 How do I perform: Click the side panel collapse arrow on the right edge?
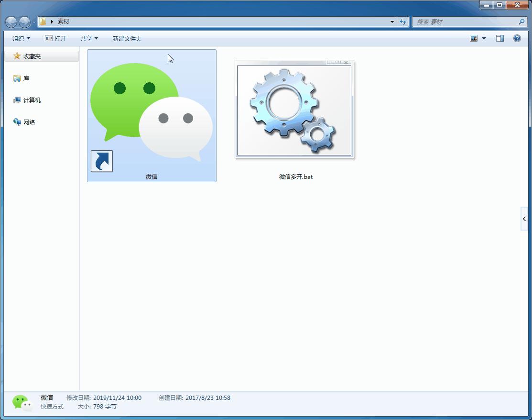pos(524,219)
